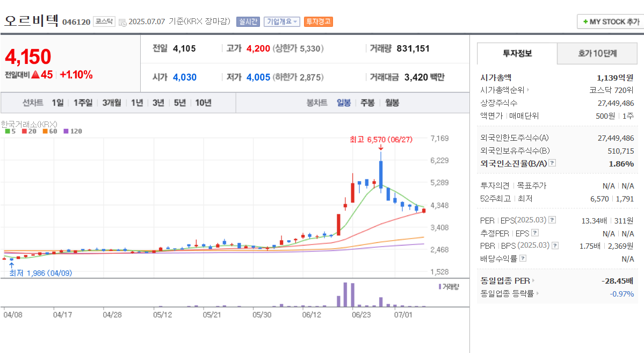The width and height of the screenshot is (644, 353).
Task: Click the 05/12 date on chart axis
Action: click(x=162, y=315)
